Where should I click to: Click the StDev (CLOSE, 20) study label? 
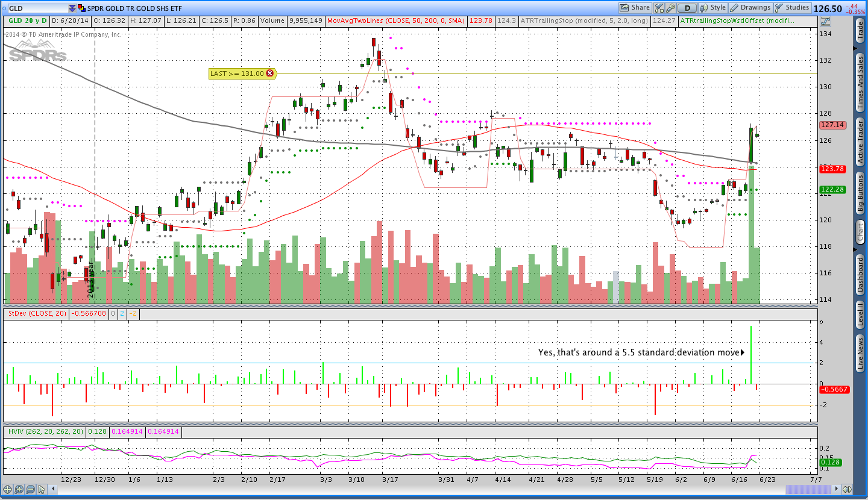(x=36, y=313)
